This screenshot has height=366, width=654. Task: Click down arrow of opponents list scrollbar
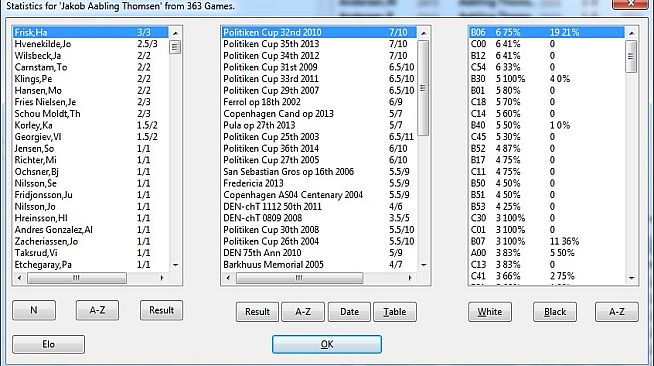(x=175, y=265)
